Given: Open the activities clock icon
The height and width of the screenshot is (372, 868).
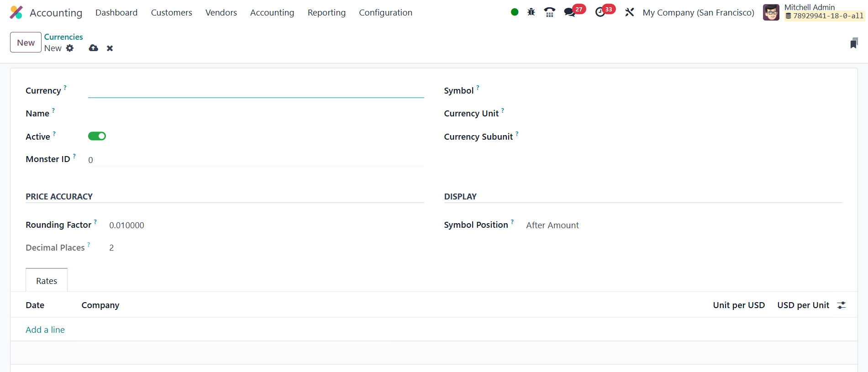Looking at the screenshot, I should click(x=600, y=12).
